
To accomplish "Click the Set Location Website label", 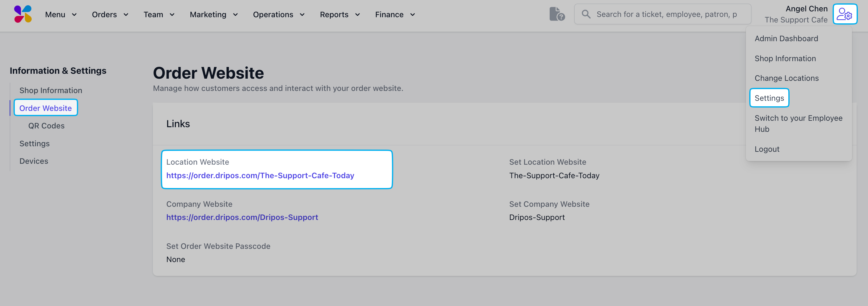I will (x=547, y=162).
